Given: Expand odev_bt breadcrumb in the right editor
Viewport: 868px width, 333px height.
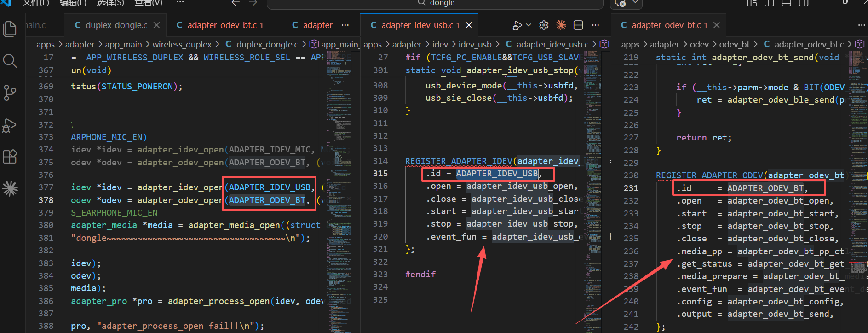Looking at the screenshot, I should (734, 45).
